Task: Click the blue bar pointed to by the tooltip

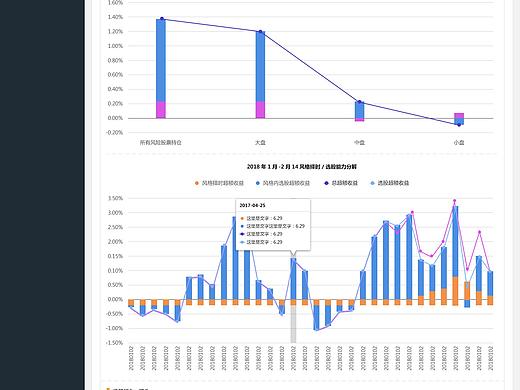Action: coord(293,279)
